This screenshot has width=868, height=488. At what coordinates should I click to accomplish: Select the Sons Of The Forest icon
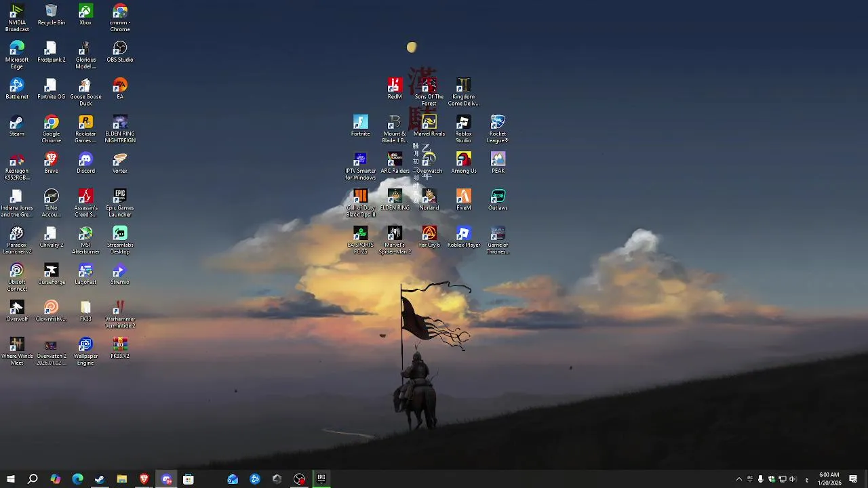429,93
